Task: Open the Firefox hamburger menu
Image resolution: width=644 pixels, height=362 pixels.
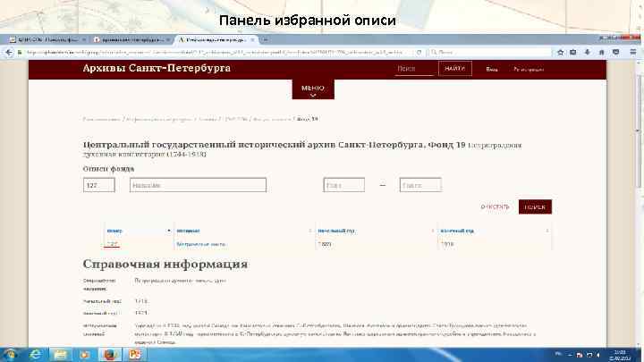Action: click(633, 52)
